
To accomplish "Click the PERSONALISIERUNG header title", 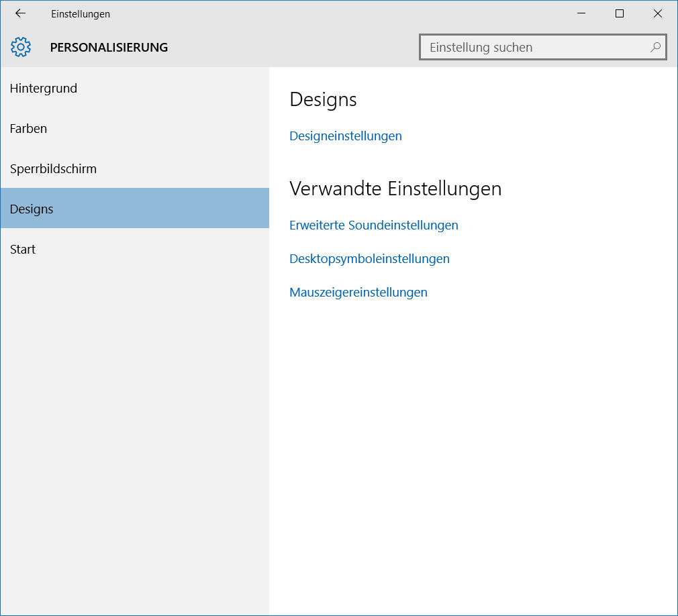I will coord(109,47).
